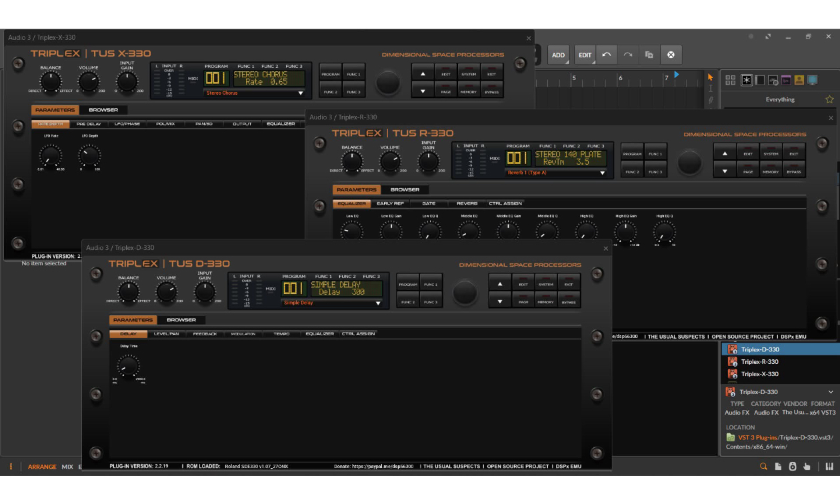Open the browser grid view icon
Image resolution: width=840 pixels, height=504 pixels.
coord(731,80)
